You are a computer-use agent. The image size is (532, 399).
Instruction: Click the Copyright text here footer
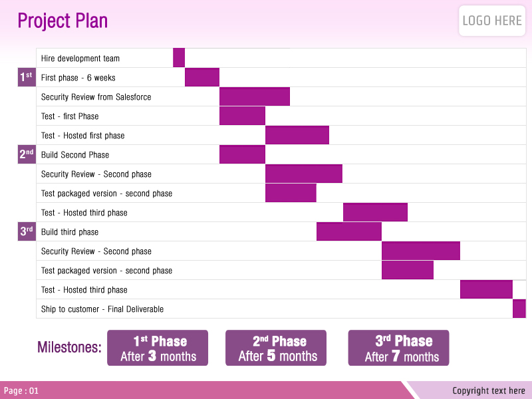pos(489,390)
